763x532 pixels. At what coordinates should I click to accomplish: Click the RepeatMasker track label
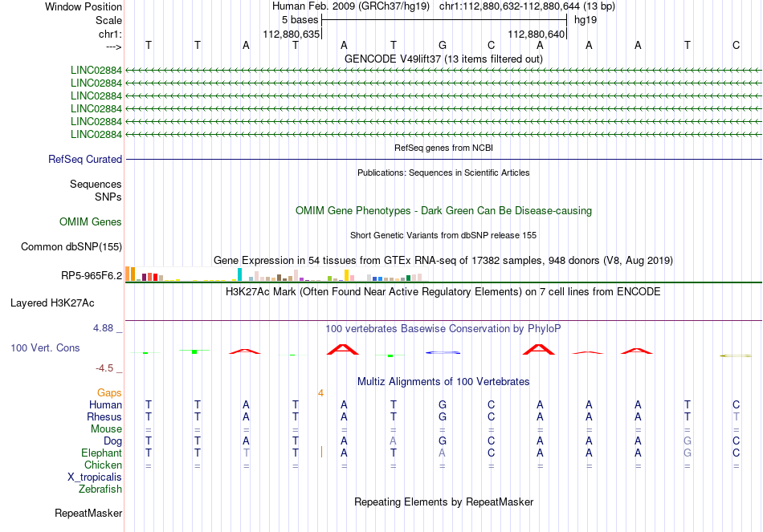tap(88, 513)
